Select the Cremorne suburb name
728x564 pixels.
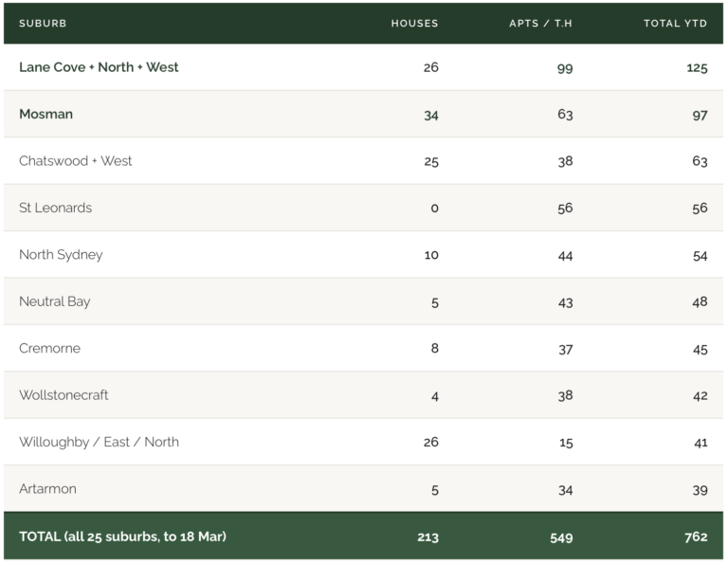point(49,349)
